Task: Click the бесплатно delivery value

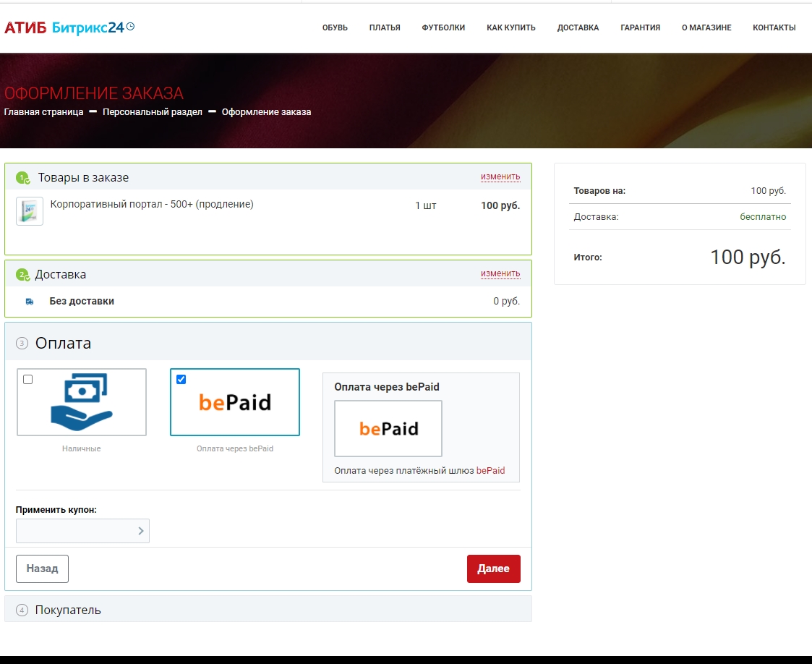Action: coord(763,216)
